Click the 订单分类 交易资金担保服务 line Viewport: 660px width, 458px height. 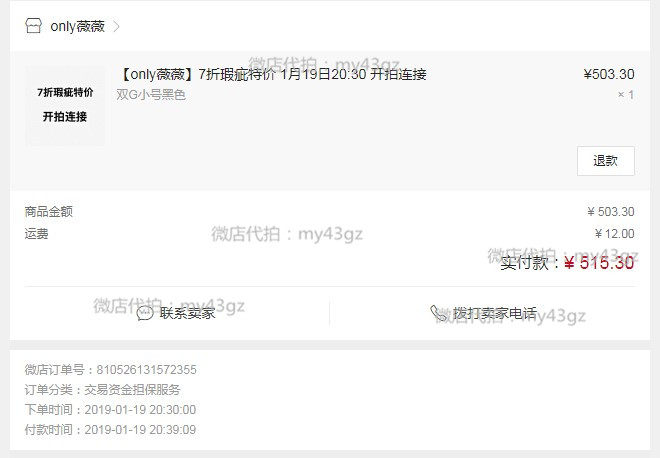pyautogui.click(x=102, y=390)
